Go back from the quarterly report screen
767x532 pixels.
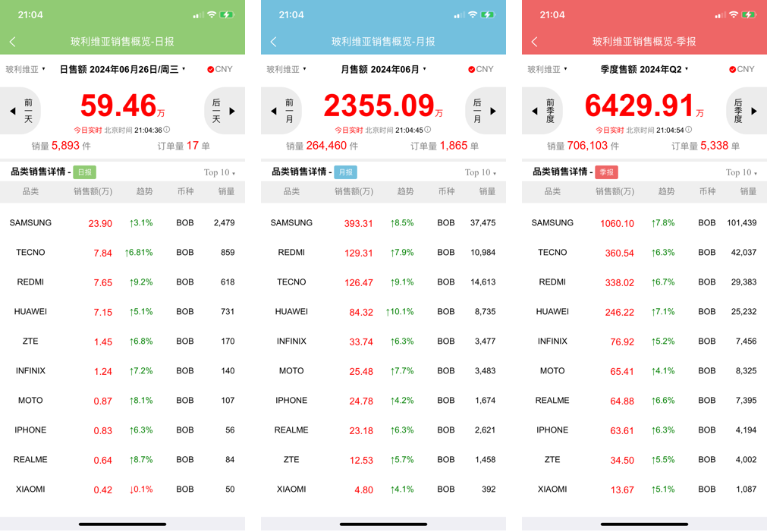coord(535,42)
